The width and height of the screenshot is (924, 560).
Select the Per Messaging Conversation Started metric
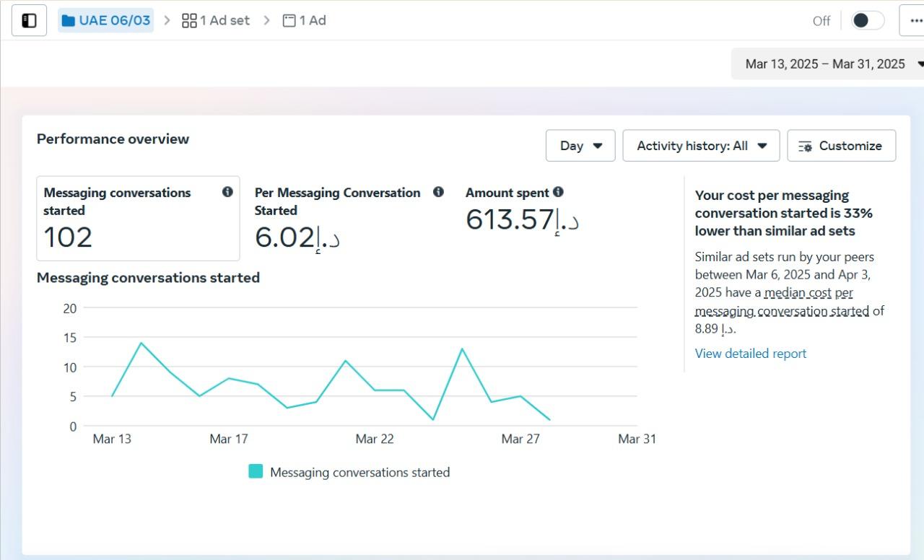pos(349,218)
